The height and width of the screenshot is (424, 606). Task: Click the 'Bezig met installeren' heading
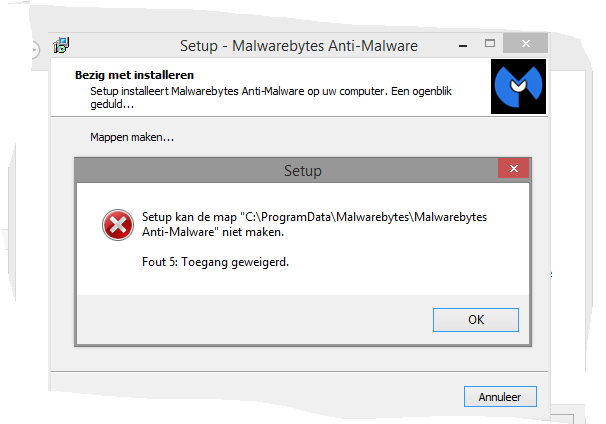coord(134,75)
